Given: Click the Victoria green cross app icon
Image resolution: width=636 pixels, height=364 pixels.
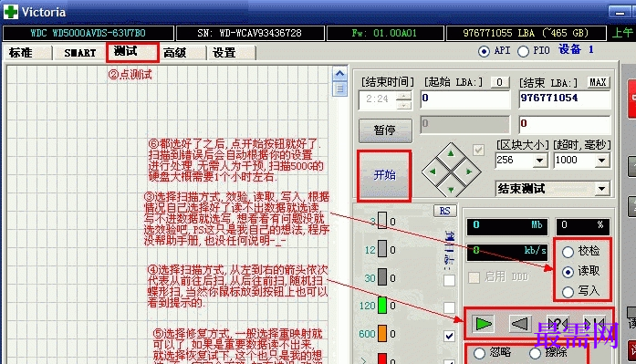Looking at the screenshot, I should tap(11, 12).
